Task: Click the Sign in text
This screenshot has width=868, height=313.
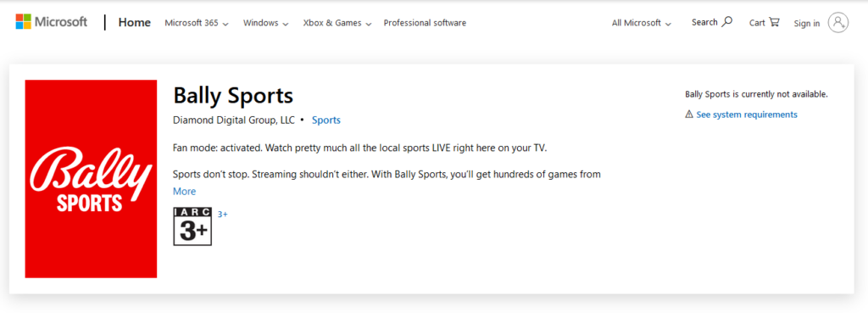Action: tap(807, 23)
